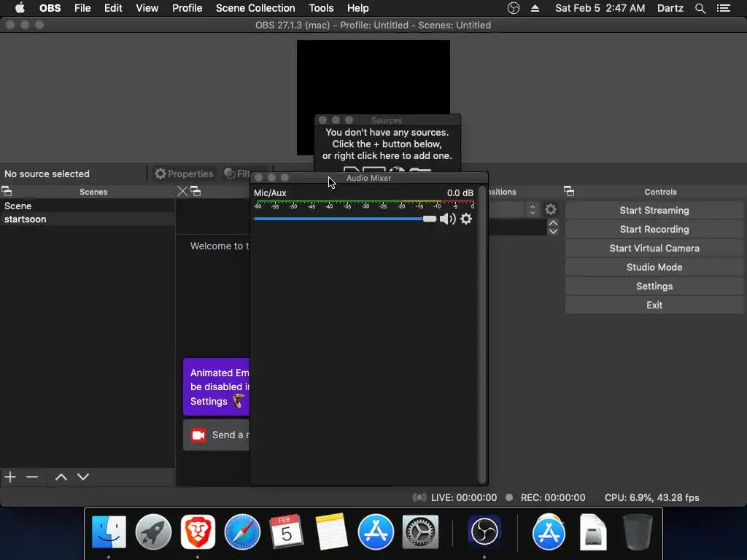Open the scene transition dropdown arrows
747x560 pixels.
click(532, 209)
